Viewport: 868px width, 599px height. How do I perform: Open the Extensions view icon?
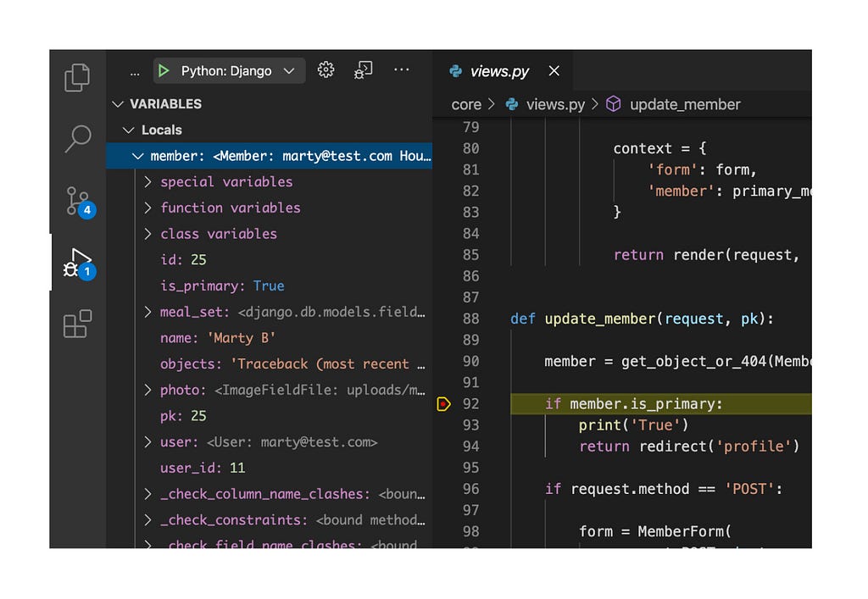tap(77, 324)
